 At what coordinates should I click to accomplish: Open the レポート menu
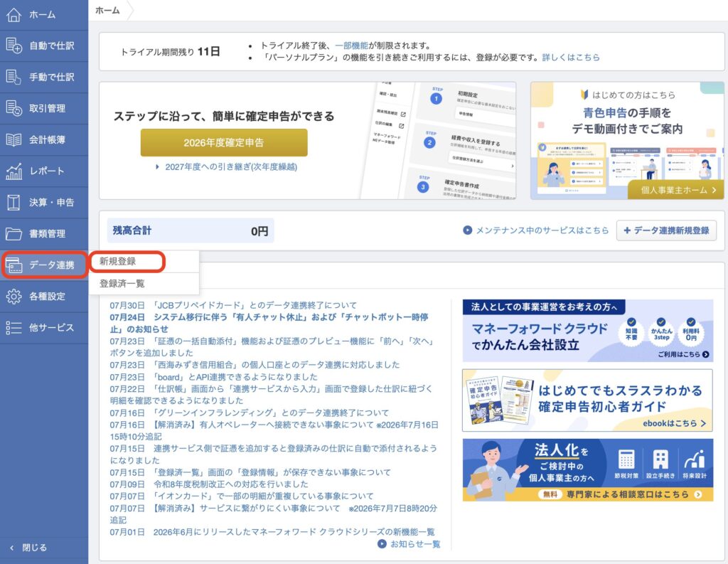coord(46,171)
